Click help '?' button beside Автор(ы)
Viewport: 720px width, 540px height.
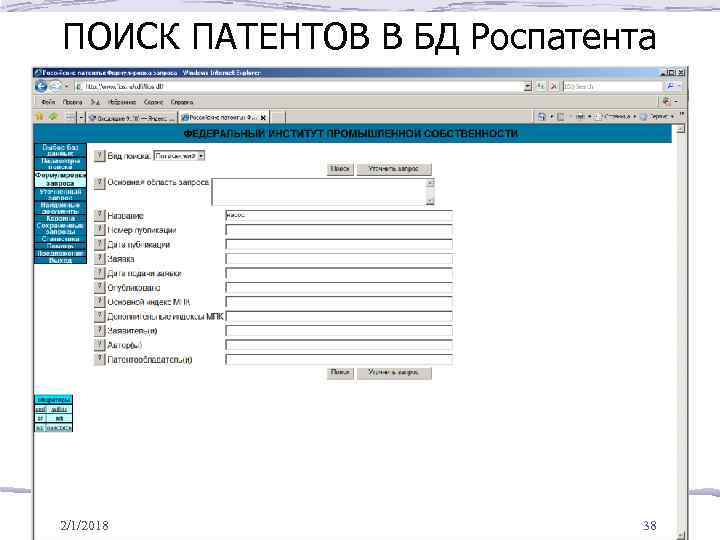point(99,345)
